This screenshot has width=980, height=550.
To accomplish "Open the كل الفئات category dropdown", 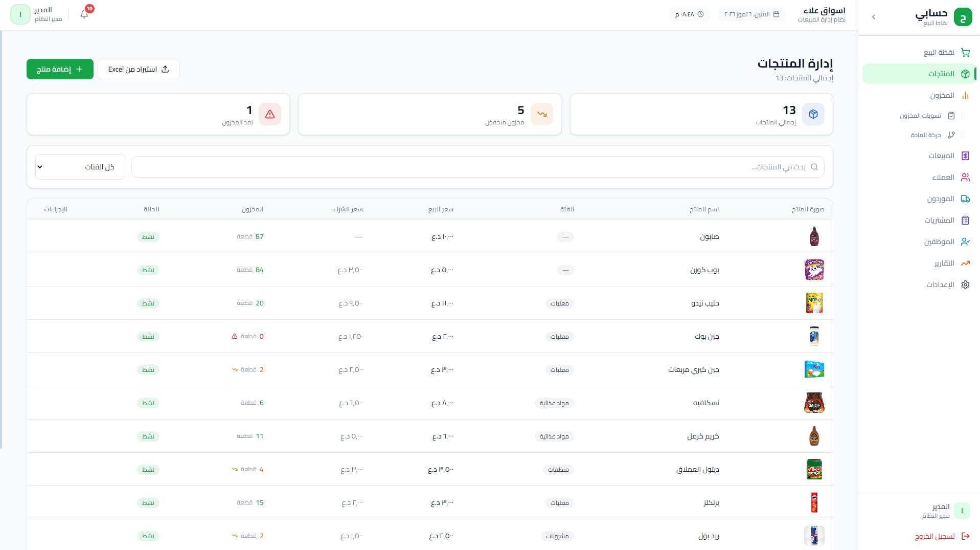I will 80,167.
